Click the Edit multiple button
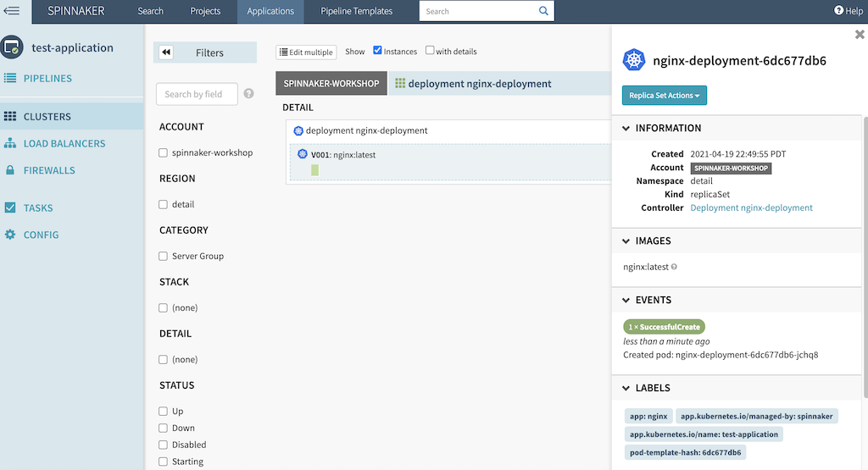Viewport: 868px width, 470px height. 306,52
